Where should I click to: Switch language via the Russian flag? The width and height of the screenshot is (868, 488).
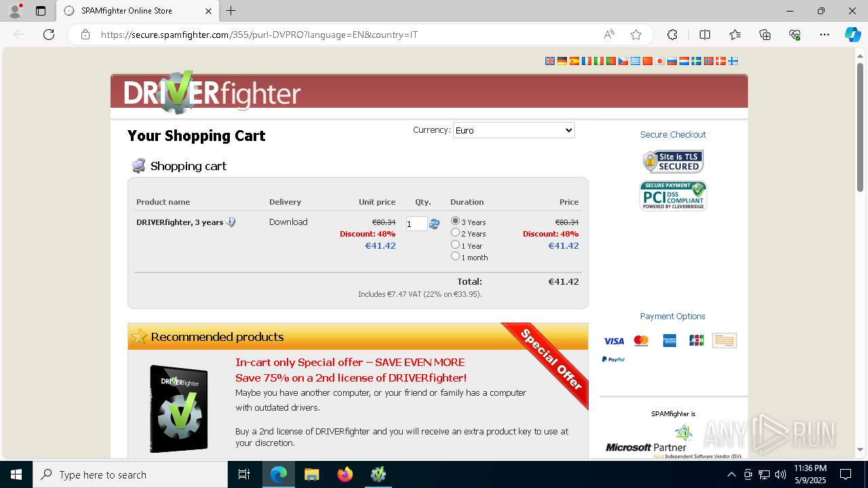click(672, 61)
